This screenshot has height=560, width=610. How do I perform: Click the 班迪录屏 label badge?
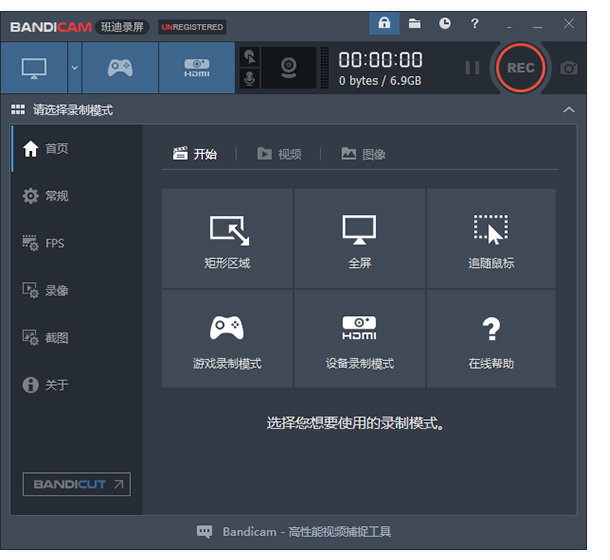122,27
